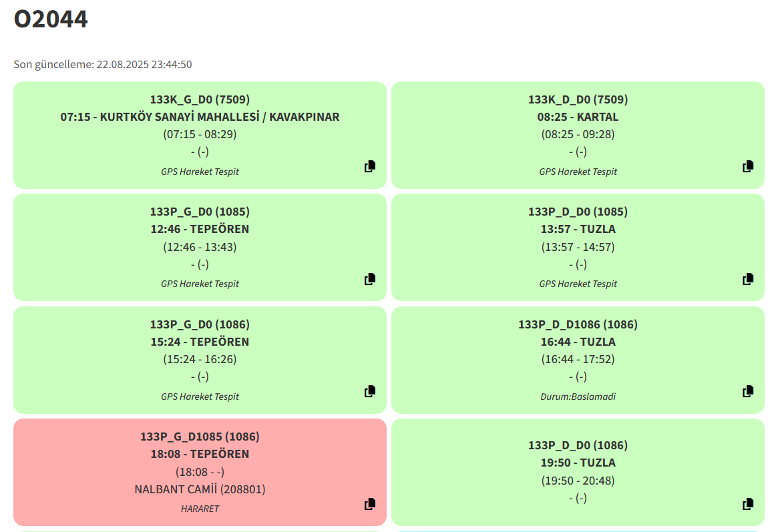Click the 133P_G_D0 (1086) trip title
This screenshot has width=780, height=532.
[200, 324]
